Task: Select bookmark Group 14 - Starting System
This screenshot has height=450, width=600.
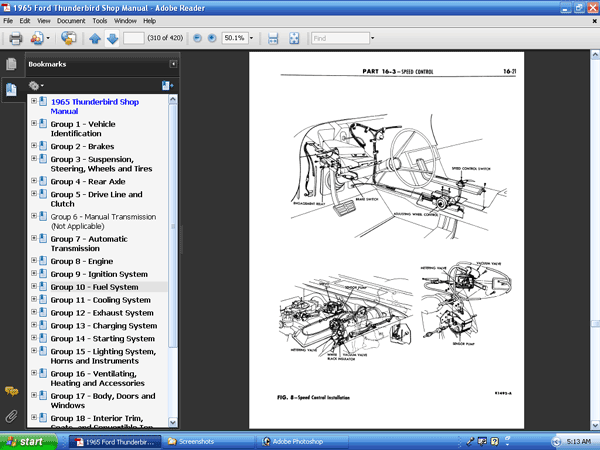Action: (x=103, y=339)
